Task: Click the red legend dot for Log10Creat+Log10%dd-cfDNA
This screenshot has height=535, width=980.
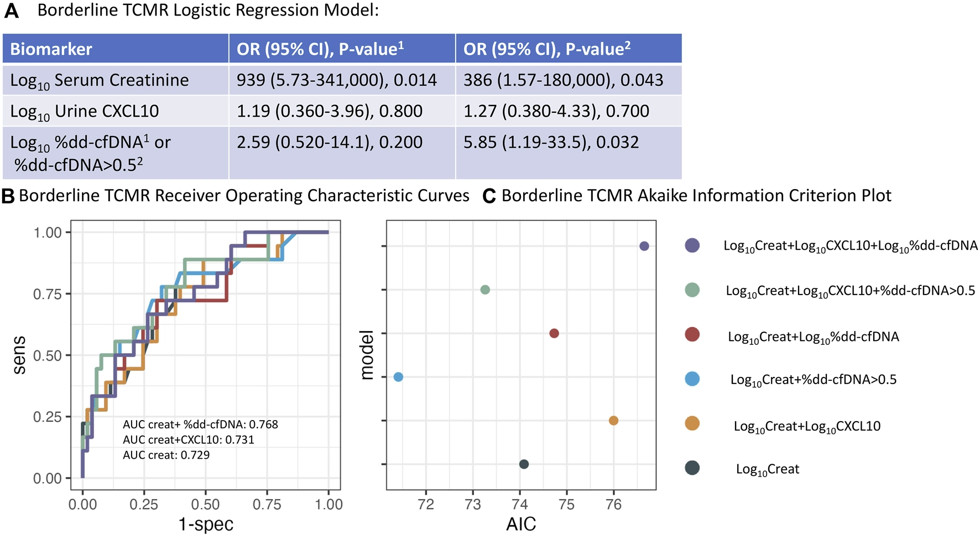Action: (692, 334)
